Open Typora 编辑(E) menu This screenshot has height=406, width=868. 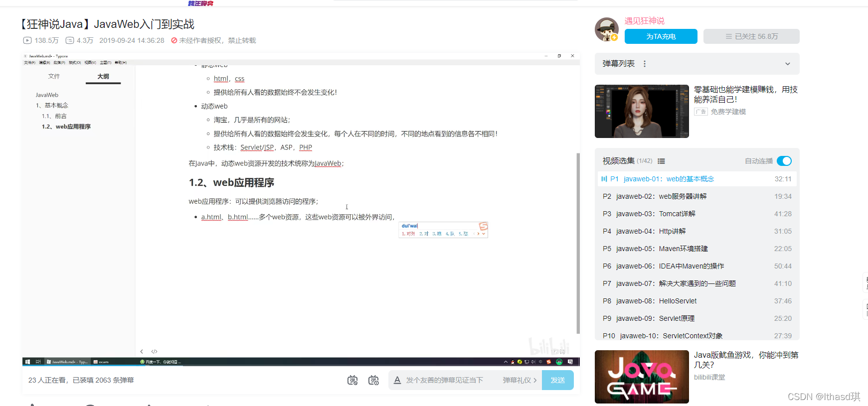45,63
